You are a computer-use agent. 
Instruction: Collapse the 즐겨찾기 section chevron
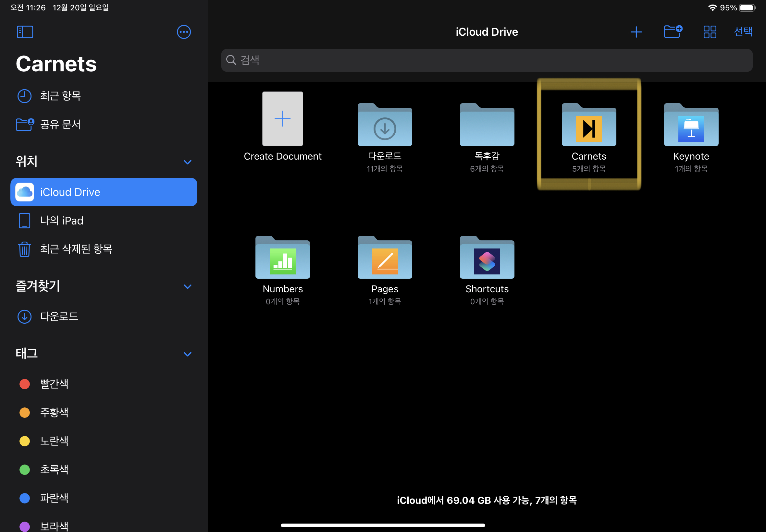(x=187, y=287)
